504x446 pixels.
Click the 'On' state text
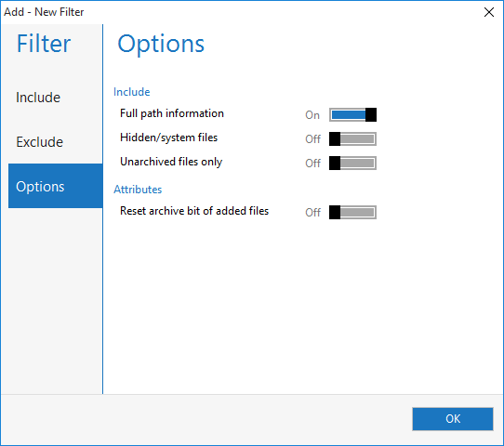312,115
